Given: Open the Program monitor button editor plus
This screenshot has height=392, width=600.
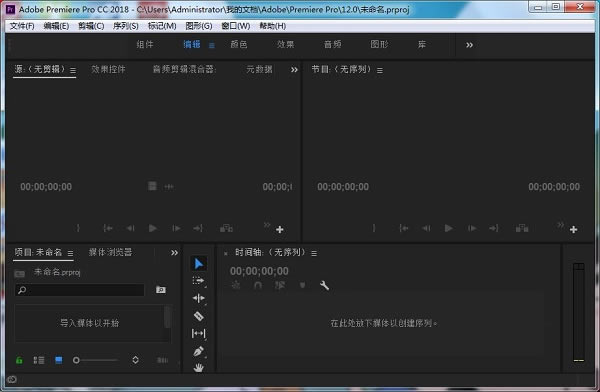Looking at the screenshot, I should coord(573,229).
